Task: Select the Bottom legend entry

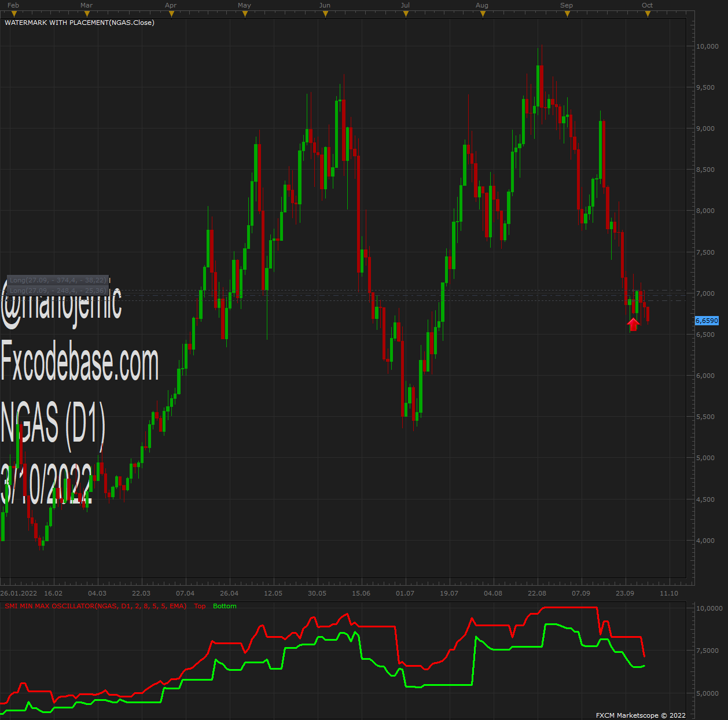Action: coord(225,606)
